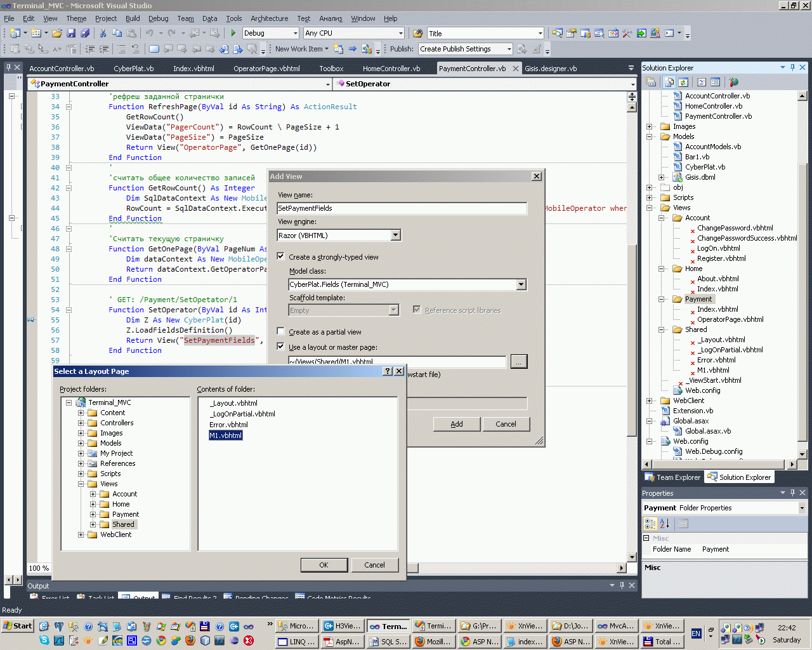Click the Open File folder icon
The height and width of the screenshot is (650, 812).
tap(57, 33)
